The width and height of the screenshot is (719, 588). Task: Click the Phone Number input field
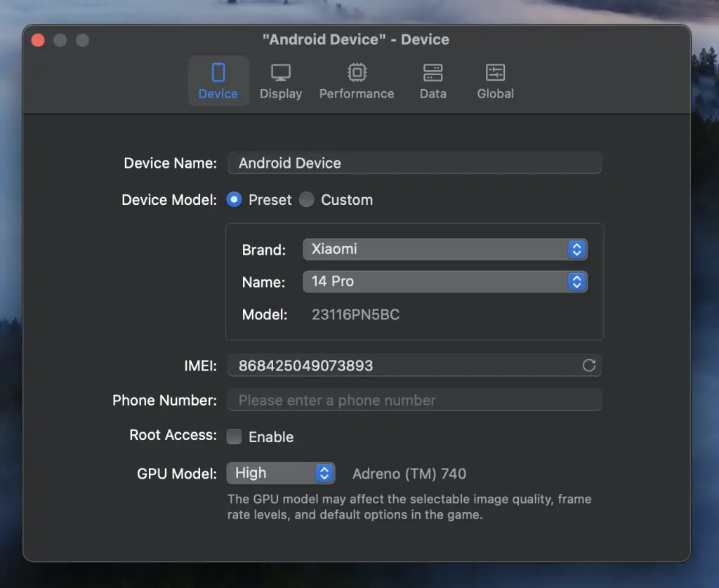click(x=414, y=401)
